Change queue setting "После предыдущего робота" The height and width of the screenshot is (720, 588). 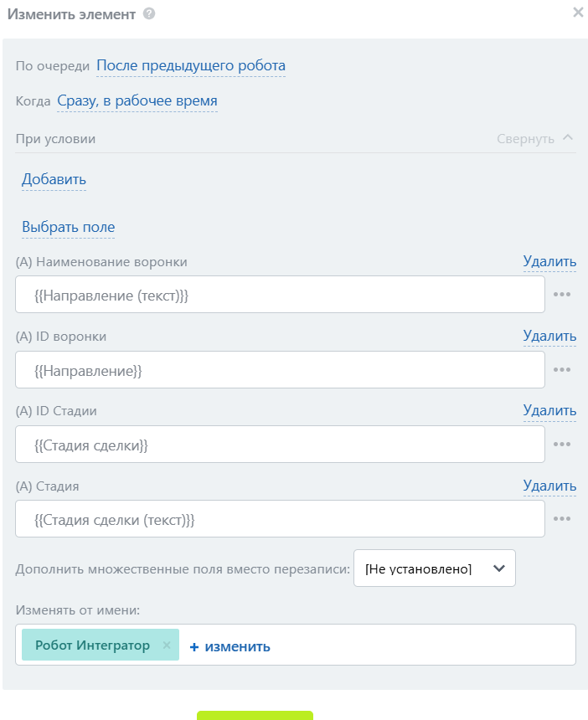(x=190, y=65)
